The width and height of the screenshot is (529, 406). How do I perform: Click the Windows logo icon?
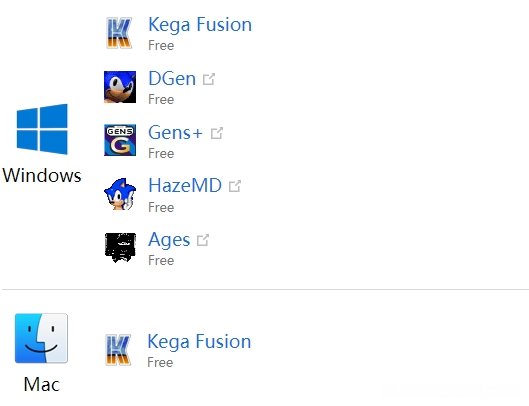(x=42, y=129)
